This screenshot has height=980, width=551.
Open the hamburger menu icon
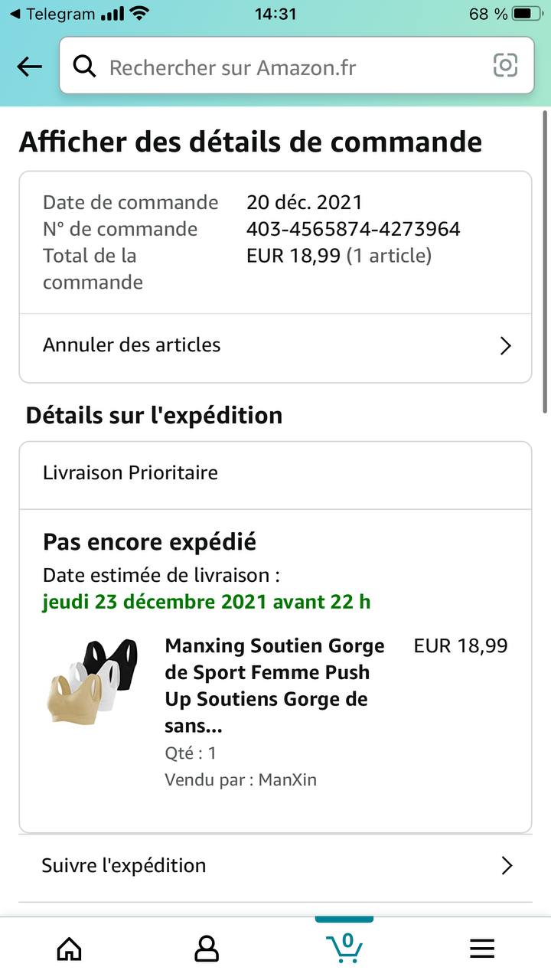[x=482, y=949]
